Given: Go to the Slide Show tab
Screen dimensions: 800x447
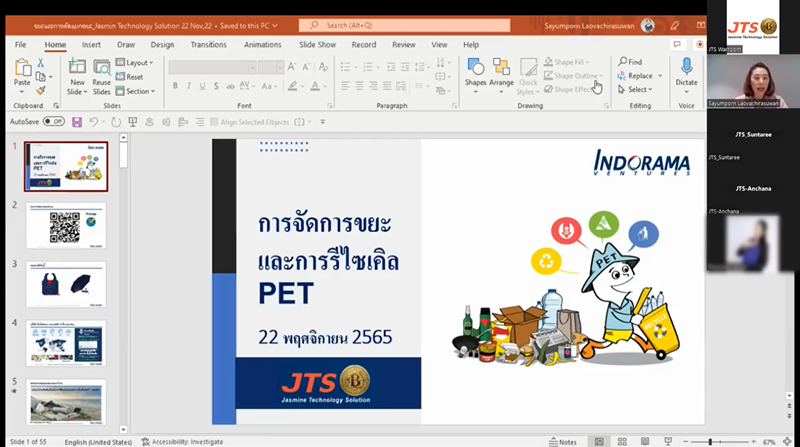Looking at the screenshot, I should tap(317, 44).
